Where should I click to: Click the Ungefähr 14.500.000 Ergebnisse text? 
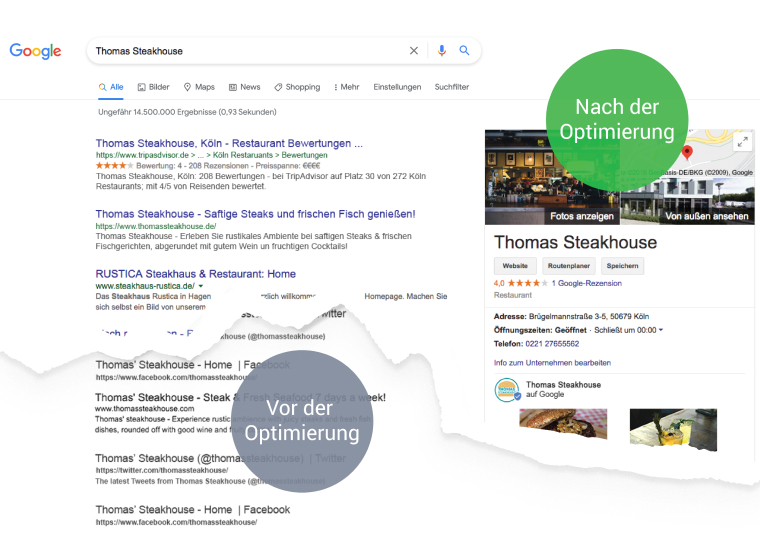[187, 112]
